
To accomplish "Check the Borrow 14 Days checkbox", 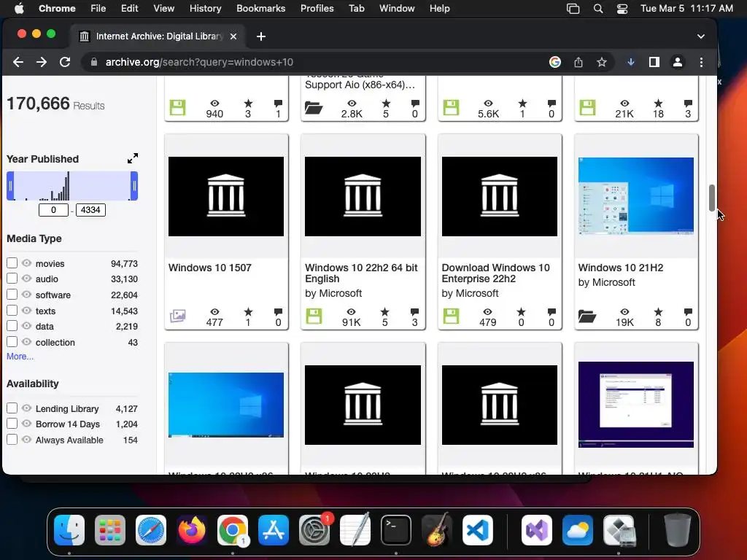I will (x=12, y=424).
